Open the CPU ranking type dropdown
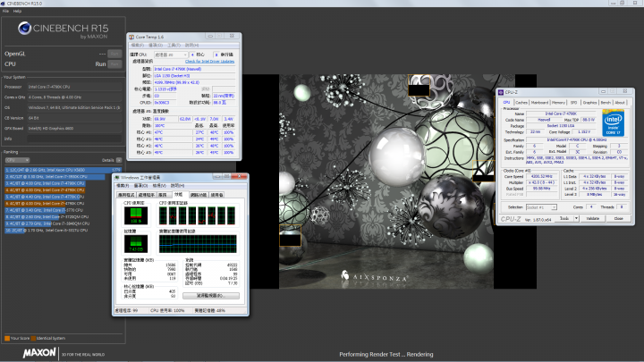 [x=17, y=160]
